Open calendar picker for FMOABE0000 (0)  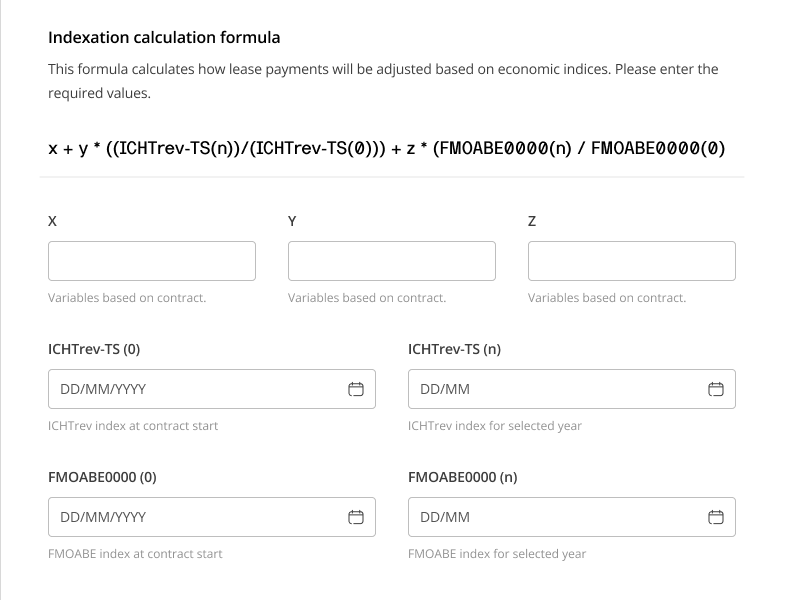[x=355, y=517]
